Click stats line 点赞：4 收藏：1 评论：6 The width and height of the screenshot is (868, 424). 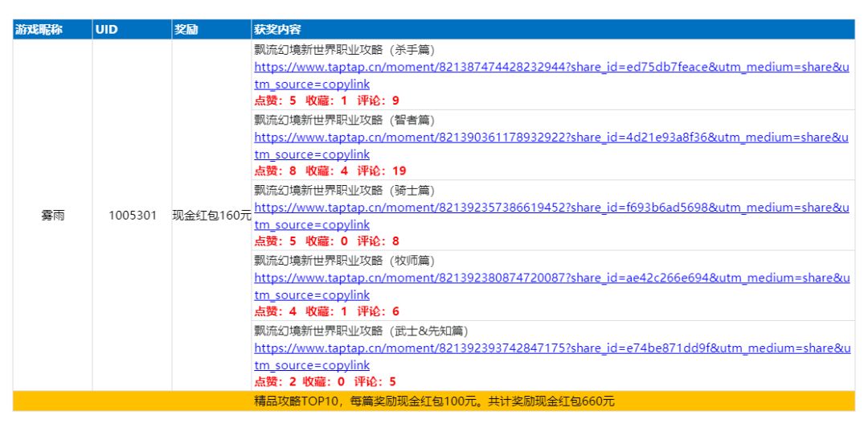[326, 311]
